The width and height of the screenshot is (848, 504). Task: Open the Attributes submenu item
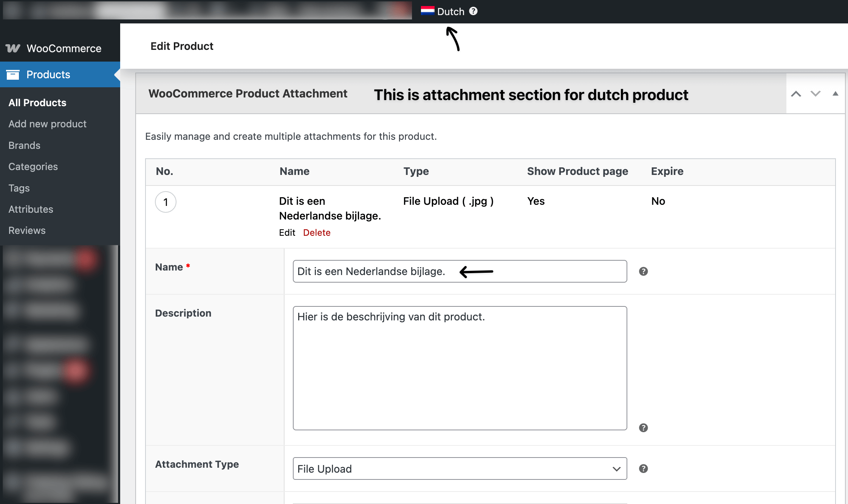[x=31, y=209]
